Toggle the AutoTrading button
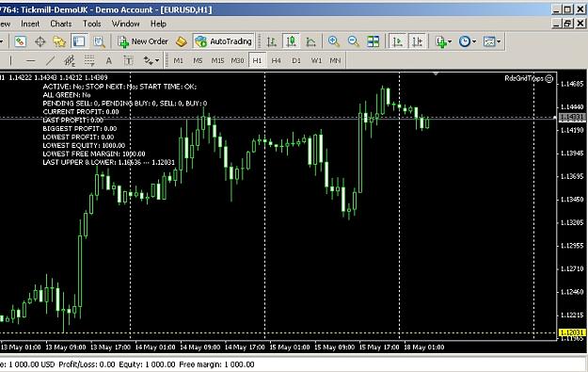Image resolution: width=588 pixels, height=372 pixels. coord(224,41)
